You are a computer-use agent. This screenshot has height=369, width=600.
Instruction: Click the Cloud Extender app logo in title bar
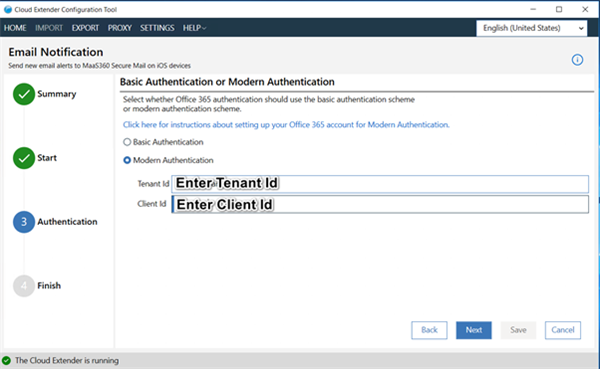[8, 10]
